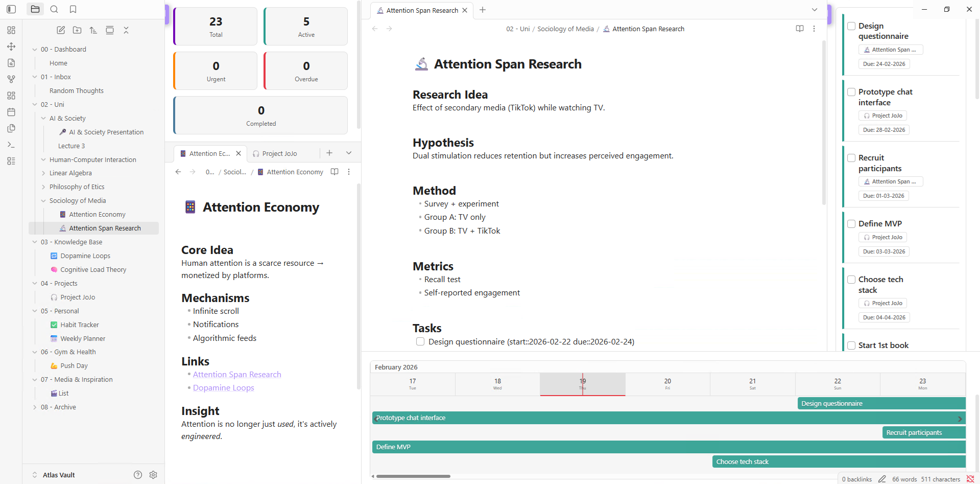Click 0 backlinks in status bar
This screenshot has width=980, height=484.
[857, 479]
